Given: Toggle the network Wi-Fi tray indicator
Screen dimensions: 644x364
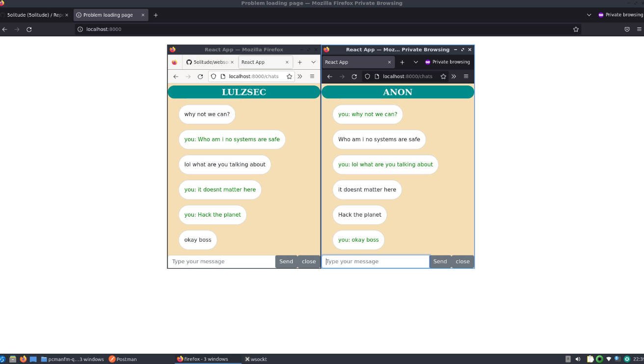Looking at the screenshot, I should pyautogui.click(x=609, y=359).
